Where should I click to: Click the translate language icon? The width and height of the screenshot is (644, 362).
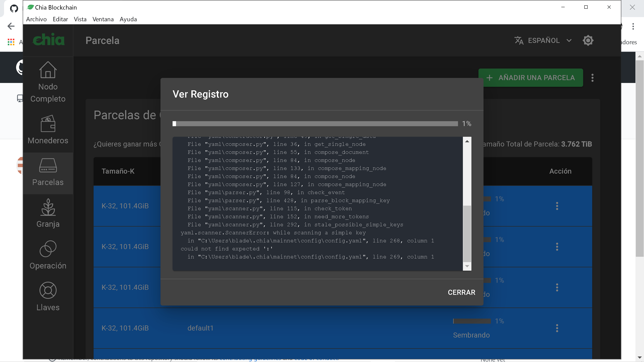(519, 40)
